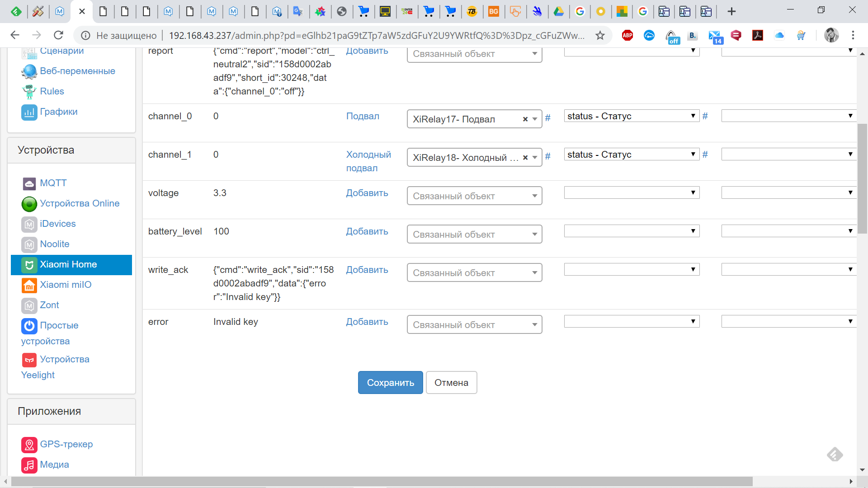
Task: Click the Простые устройства power icon
Action: (29, 326)
